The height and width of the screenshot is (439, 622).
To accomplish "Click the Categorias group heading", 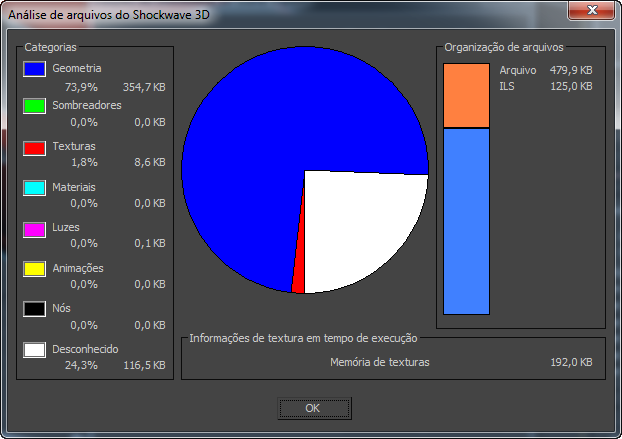I will tap(50, 47).
